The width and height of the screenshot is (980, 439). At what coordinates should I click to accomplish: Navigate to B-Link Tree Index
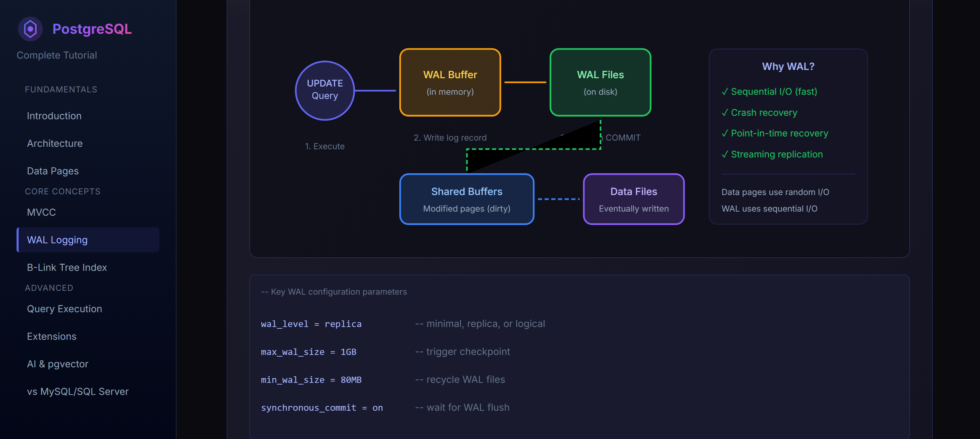point(67,268)
